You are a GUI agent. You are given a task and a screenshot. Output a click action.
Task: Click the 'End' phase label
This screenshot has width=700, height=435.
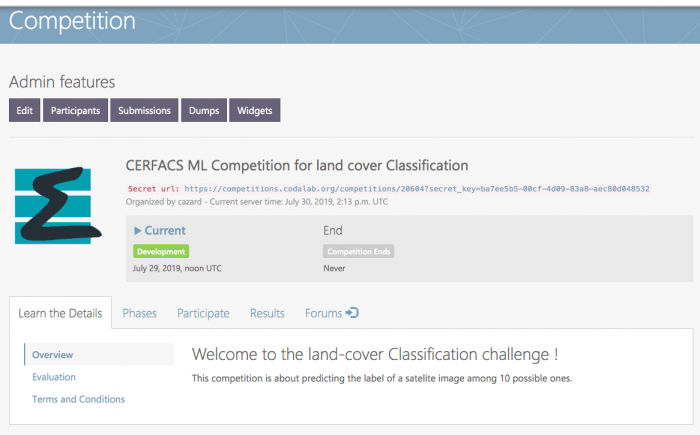coord(333,230)
